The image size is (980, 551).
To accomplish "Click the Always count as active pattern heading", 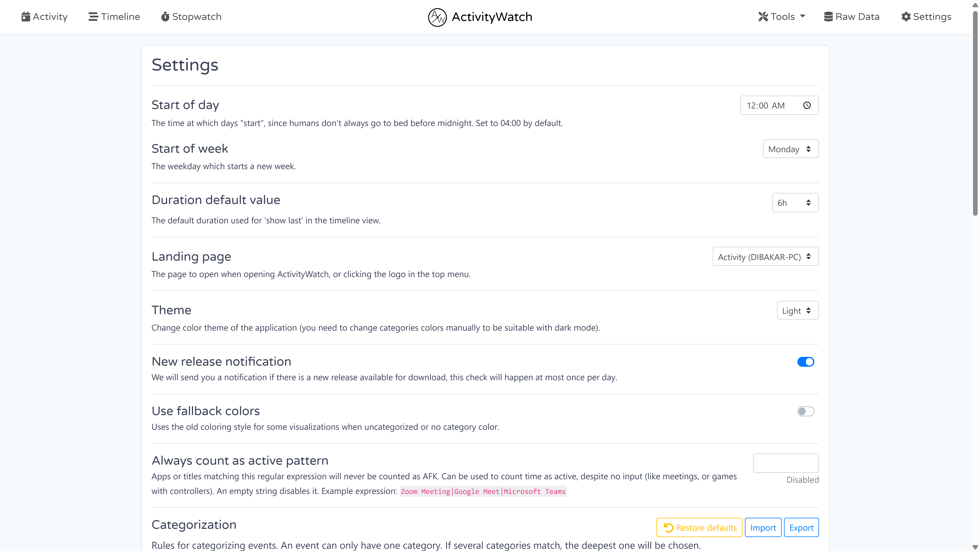I will 240,461.
